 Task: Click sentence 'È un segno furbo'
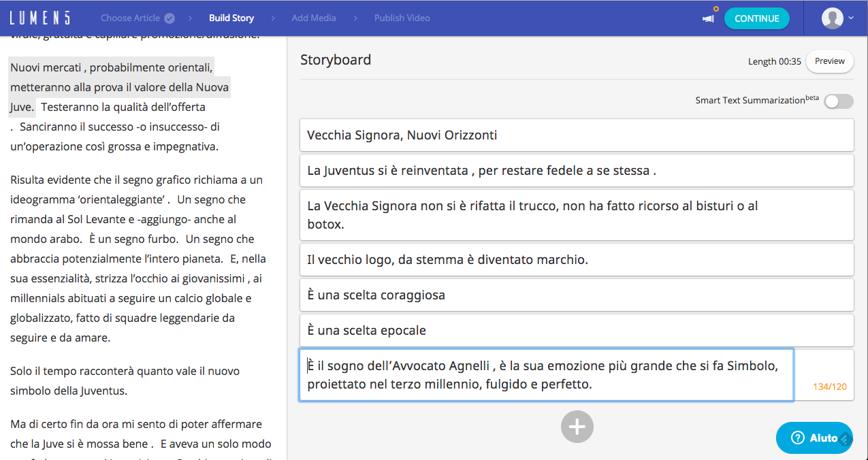tap(134, 239)
